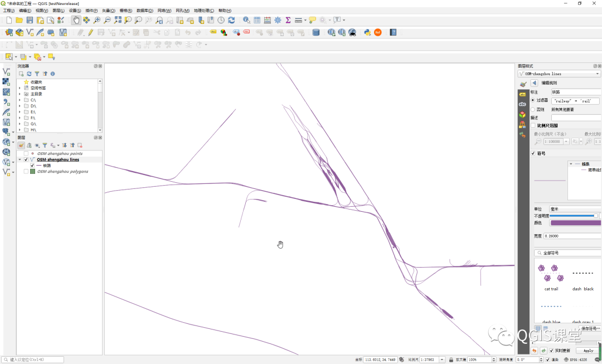Toggle the 符号 checkbox

coord(533,153)
